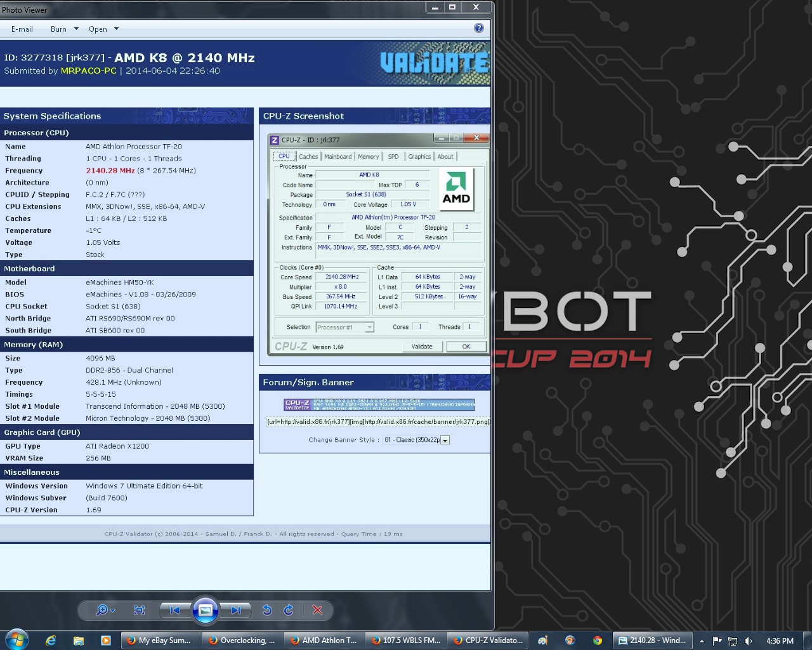The height and width of the screenshot is (650, 812).
Task: Select the Graphics tab in CPU-Z
Action: coord(419,156)
